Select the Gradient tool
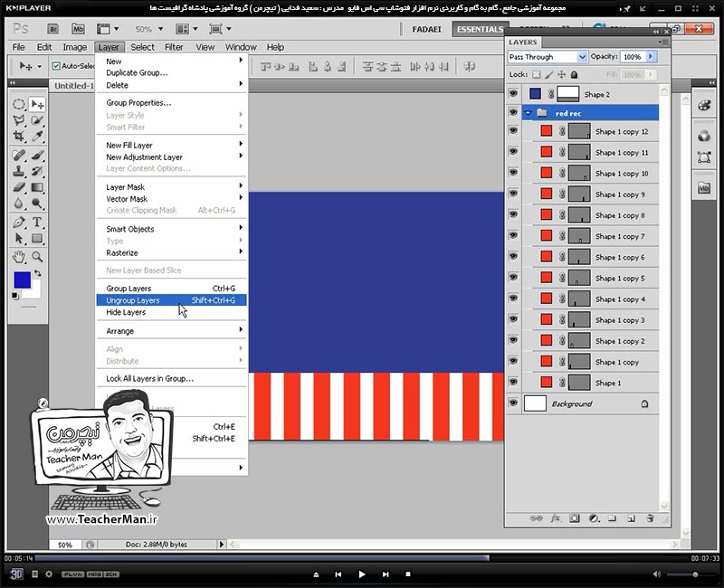This screenshot has width=724, height=588. (37, 187)
